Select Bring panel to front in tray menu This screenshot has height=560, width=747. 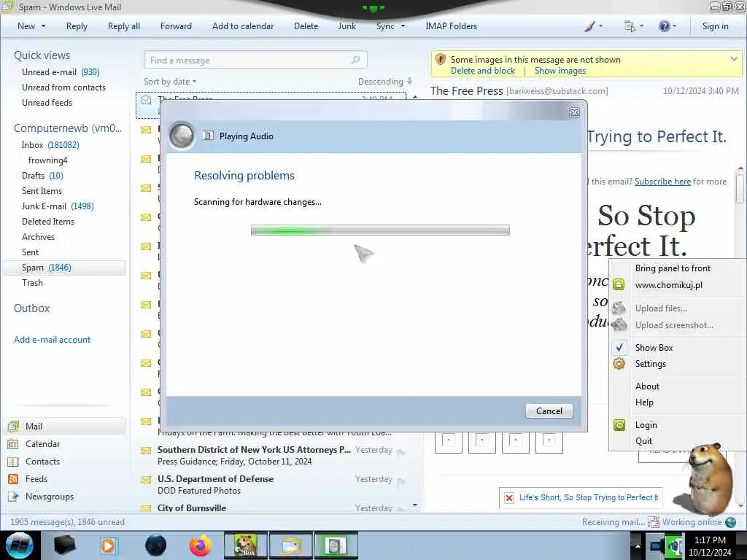point(673,268)
